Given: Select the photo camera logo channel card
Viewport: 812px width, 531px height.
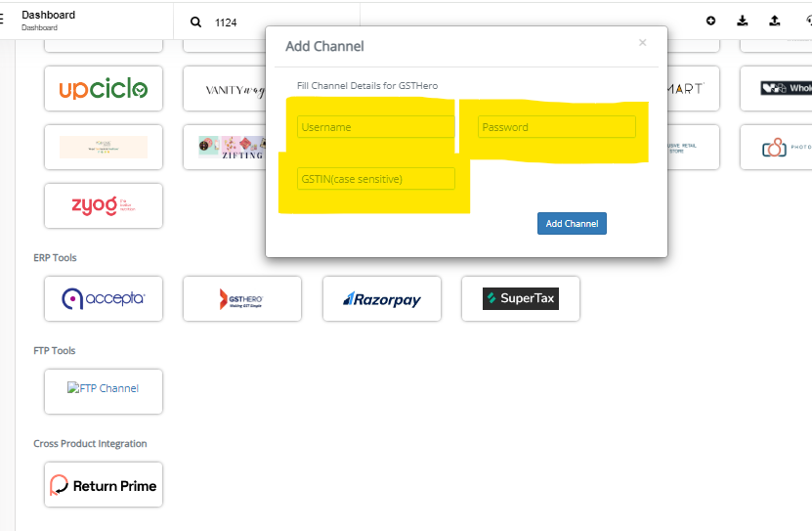Looking at the screenshot, I should click(776, 147).
